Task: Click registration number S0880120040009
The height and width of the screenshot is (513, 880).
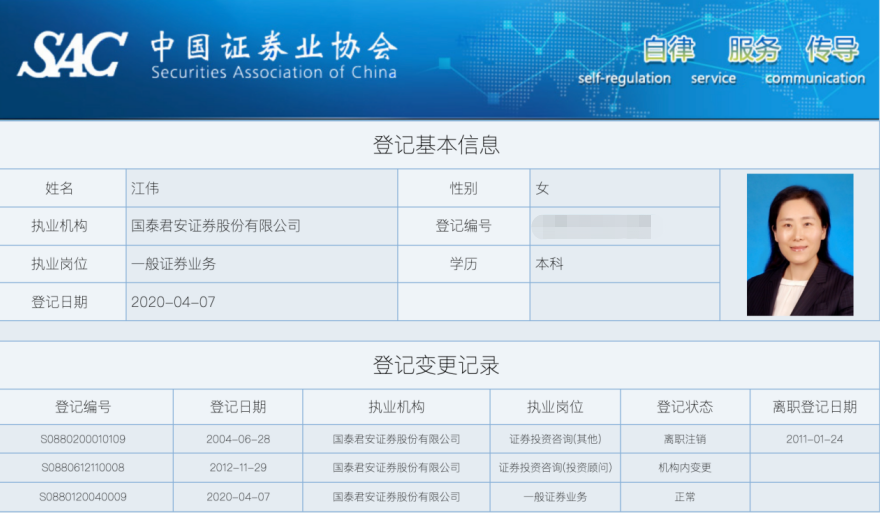Action: (x=83, y=497)
